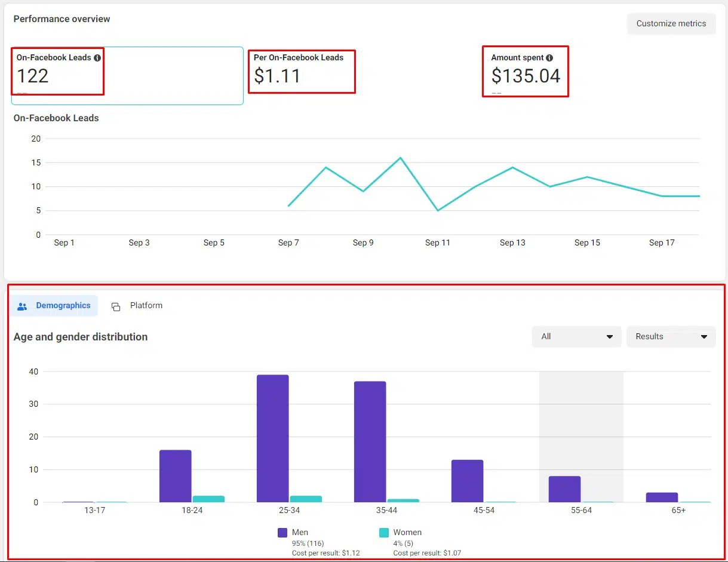Viewport: 728px width, 562px height.
Task: Switch to the Demographics tab
Action: pos(54,306)
